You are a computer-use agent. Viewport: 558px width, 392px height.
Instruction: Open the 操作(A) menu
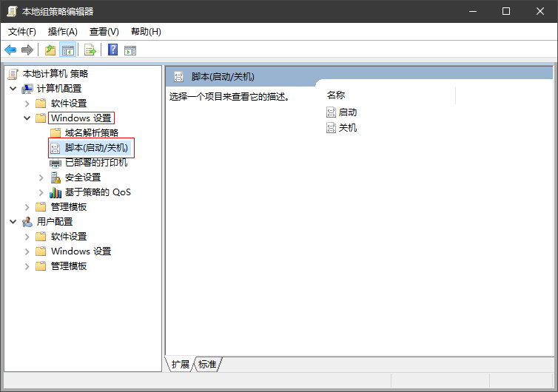[63, 32]
